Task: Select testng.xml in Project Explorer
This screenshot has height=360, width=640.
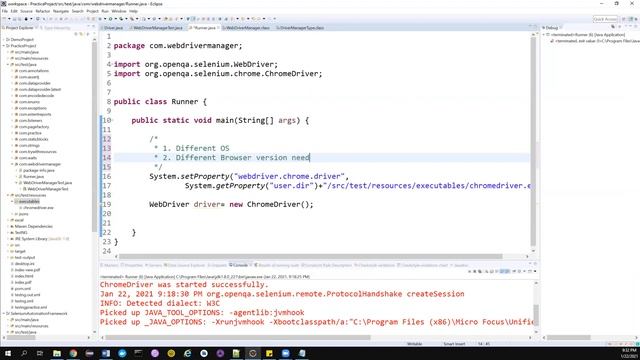Action: pyautogui.click(x=24, y=301)
